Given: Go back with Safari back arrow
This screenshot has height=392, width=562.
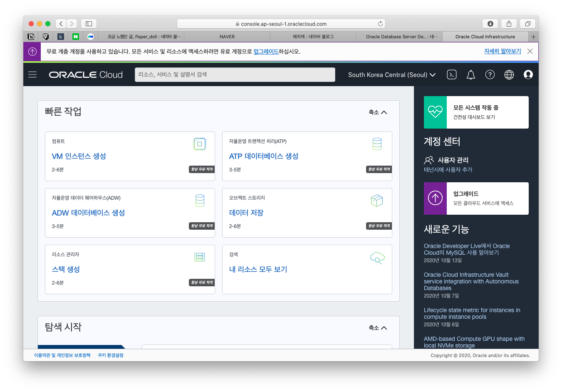Looking at the screenshot, I should click(x=61, y=24).
